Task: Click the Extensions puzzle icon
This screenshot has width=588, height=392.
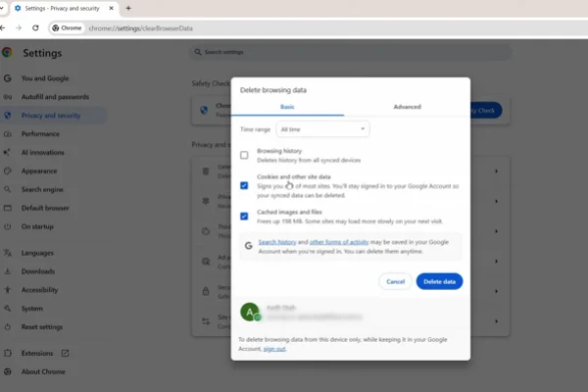Action: [8, 353]
